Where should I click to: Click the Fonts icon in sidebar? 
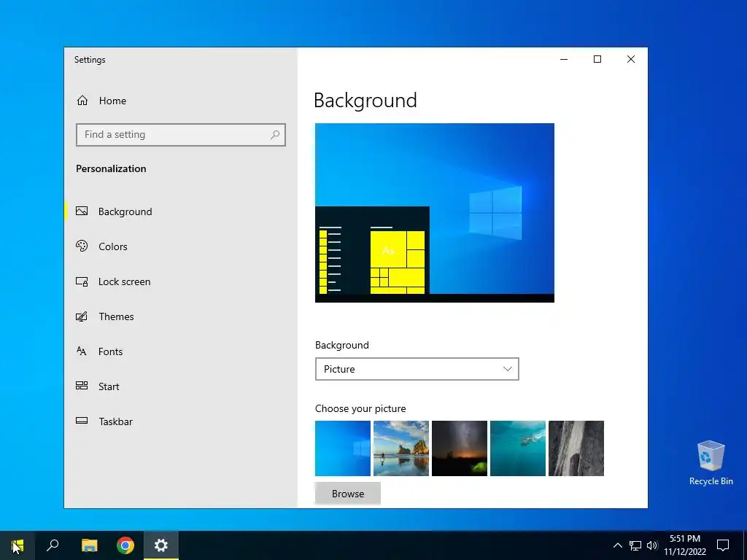(82, 351)
